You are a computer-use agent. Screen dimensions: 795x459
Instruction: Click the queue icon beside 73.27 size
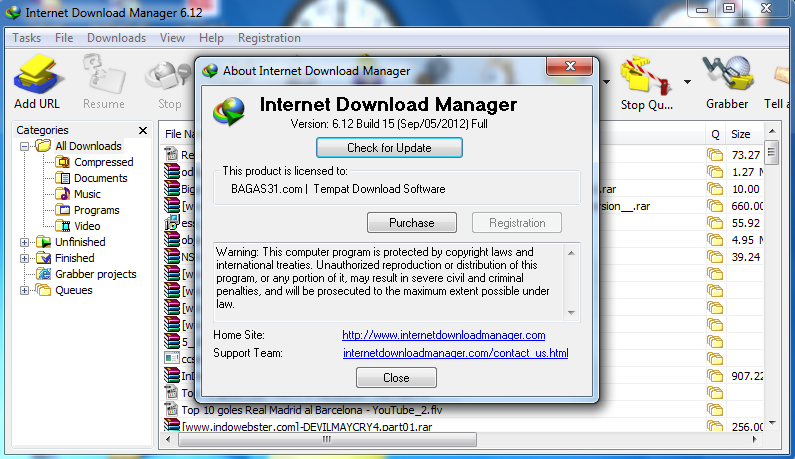pos(715,155)
